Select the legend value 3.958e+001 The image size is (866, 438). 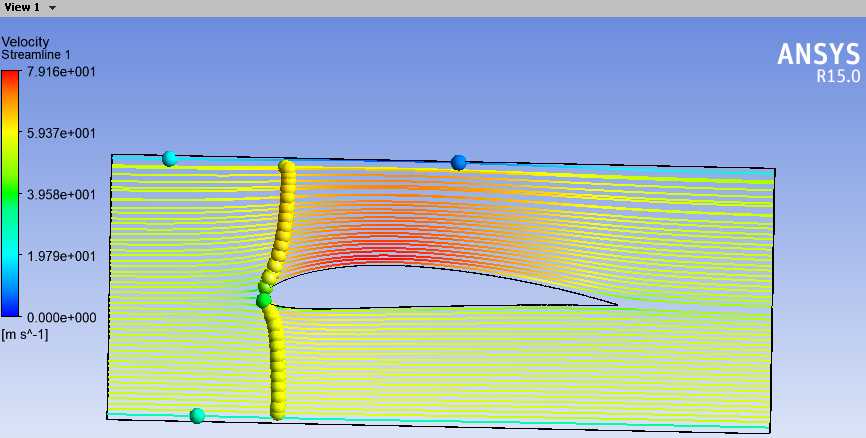(61, 194)
